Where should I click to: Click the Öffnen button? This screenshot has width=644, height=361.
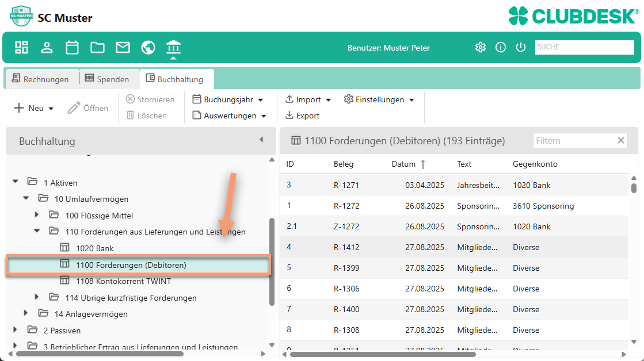(x=88, y=108)
